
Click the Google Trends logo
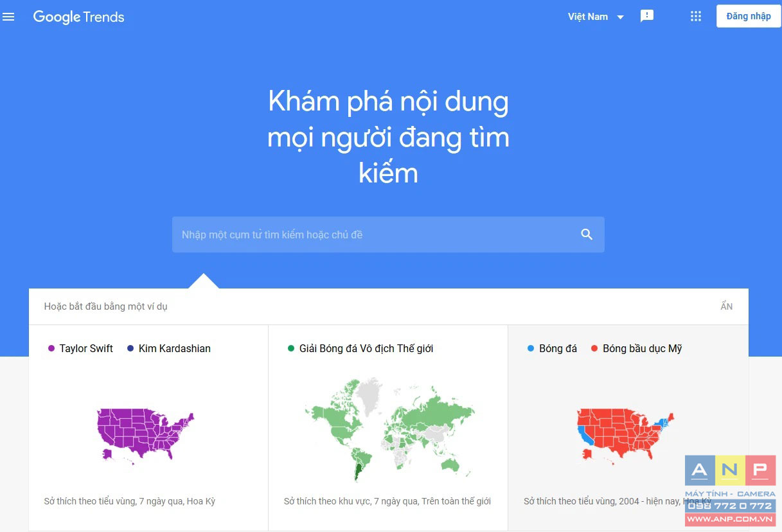pos(78,17)
